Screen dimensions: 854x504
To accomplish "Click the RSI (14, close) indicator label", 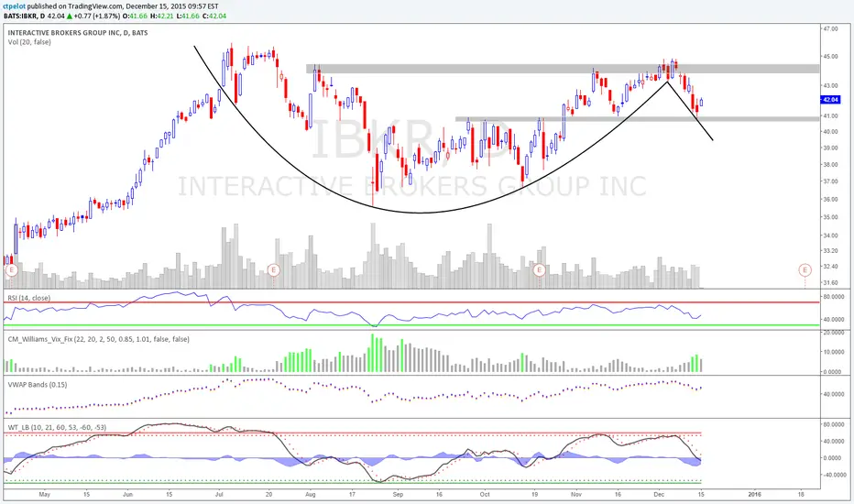I will pyautogui.click(x=29, y=298).
